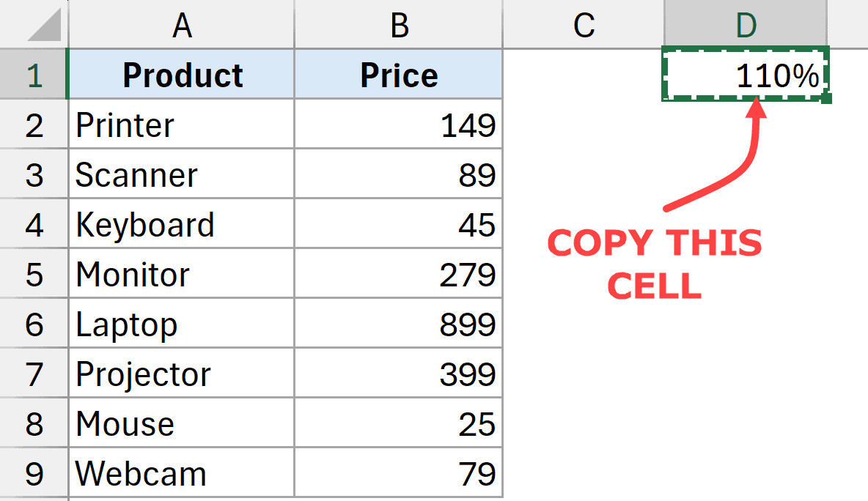Click the Product header cell
Screen dimensions: 868x501
pos(182,75)
